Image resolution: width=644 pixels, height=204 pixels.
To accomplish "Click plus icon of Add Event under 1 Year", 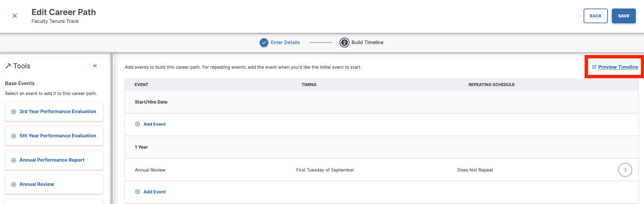I will coord(138,192).
